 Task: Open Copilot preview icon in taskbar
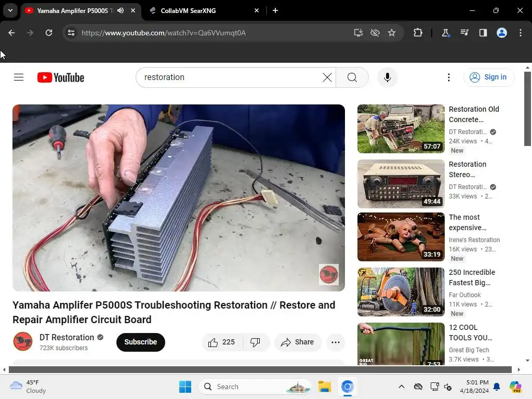tap(515, 387)
